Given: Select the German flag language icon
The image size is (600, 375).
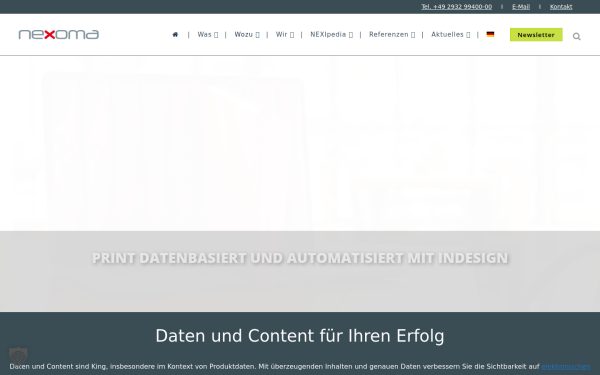Looking at the screenshot, I should tap(490, 34).
